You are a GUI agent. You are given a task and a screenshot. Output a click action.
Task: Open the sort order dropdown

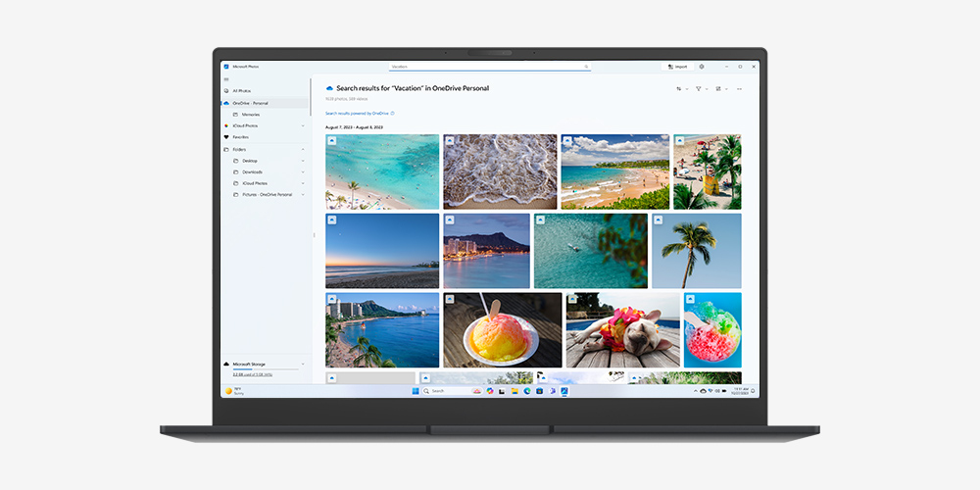click(x=682, y=89)
